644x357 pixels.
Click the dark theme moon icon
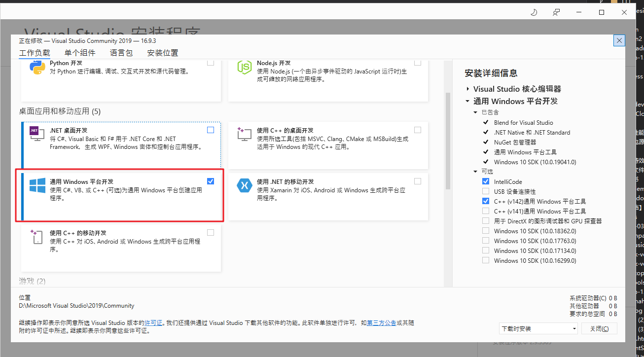(x=534, y=12)
